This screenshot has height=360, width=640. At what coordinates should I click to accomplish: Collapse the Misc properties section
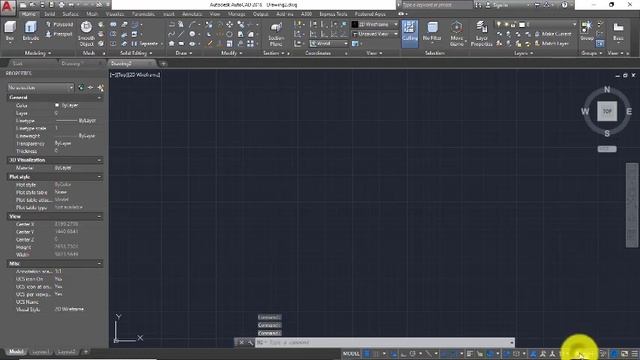pyautogui.click(x=99, y=264)
